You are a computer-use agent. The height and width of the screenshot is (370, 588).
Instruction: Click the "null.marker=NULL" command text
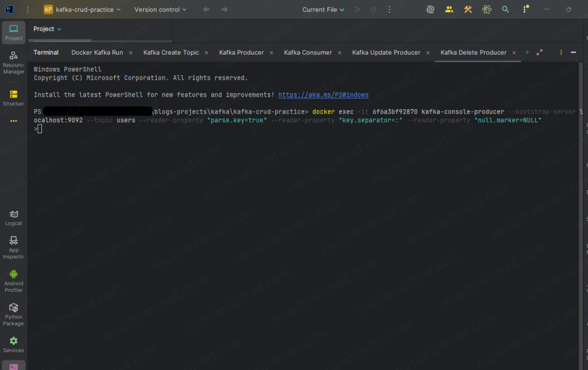pos(508,121)
